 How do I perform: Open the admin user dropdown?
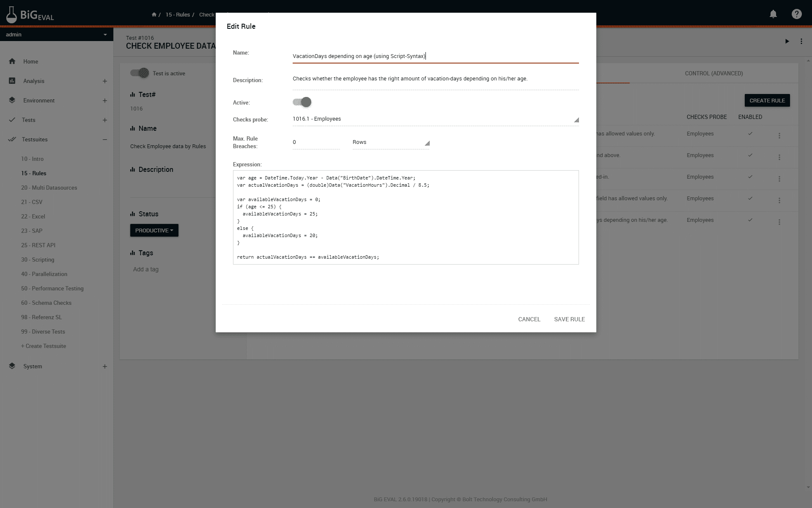click(x=57, y=34)
